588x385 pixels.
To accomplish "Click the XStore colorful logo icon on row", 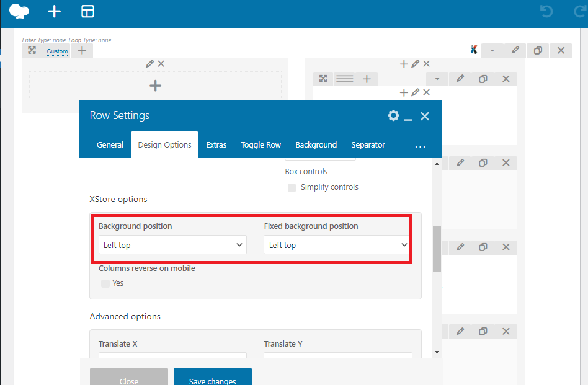I will click(x=474, y=50).
